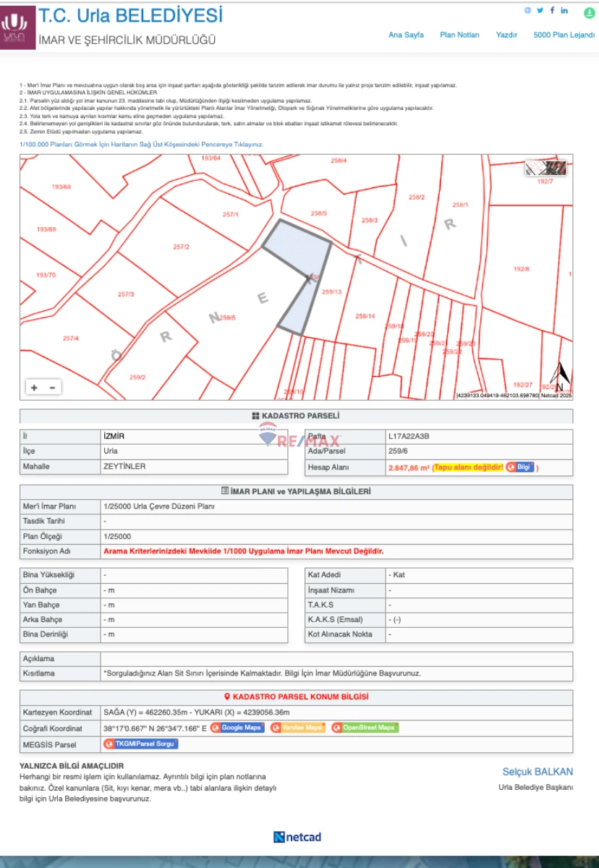Open 5000 Plan Lejandı
Image resolution: width=599 pixels, height=868 pixels.
tap(564, 35)
